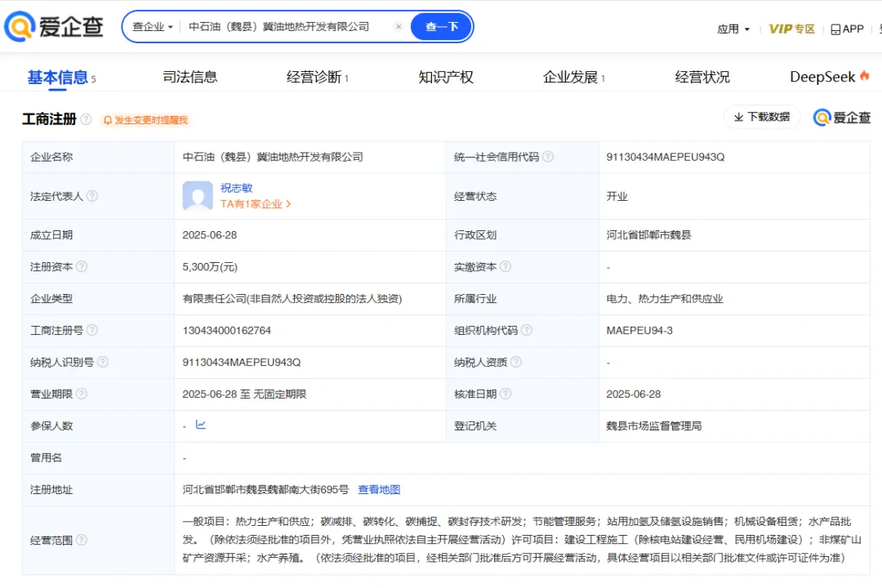
Task: Select 魏县市场监督管理局 registration authority
Action: [654, 426]
